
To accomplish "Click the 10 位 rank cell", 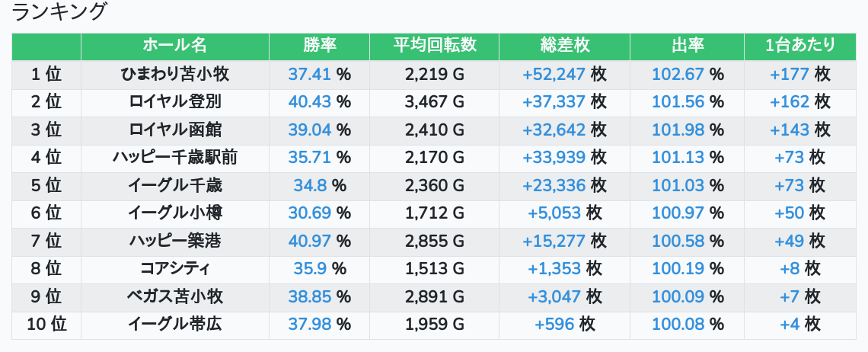I will click(x=46, y=325).
